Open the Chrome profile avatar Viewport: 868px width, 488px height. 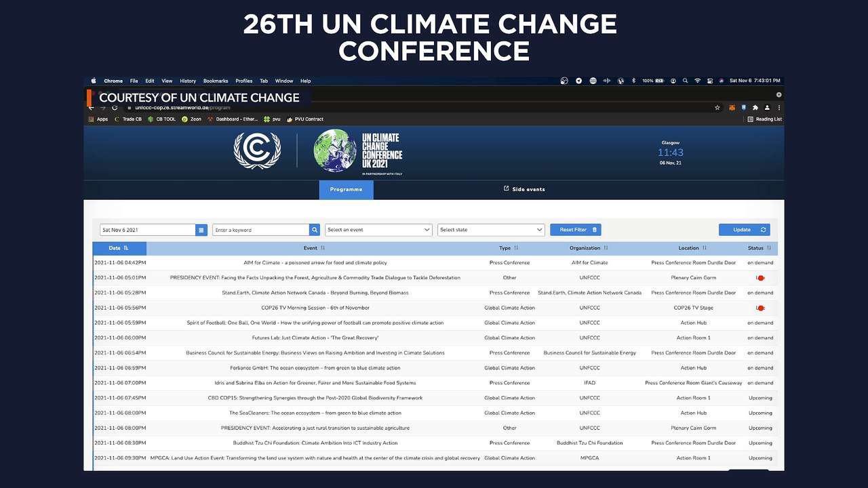767,107
